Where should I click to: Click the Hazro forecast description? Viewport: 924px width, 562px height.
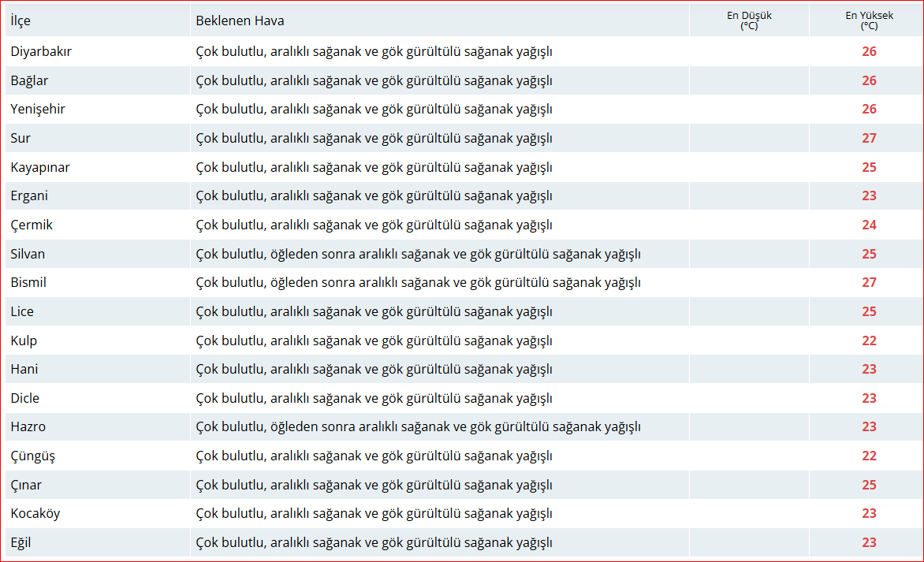419,426
